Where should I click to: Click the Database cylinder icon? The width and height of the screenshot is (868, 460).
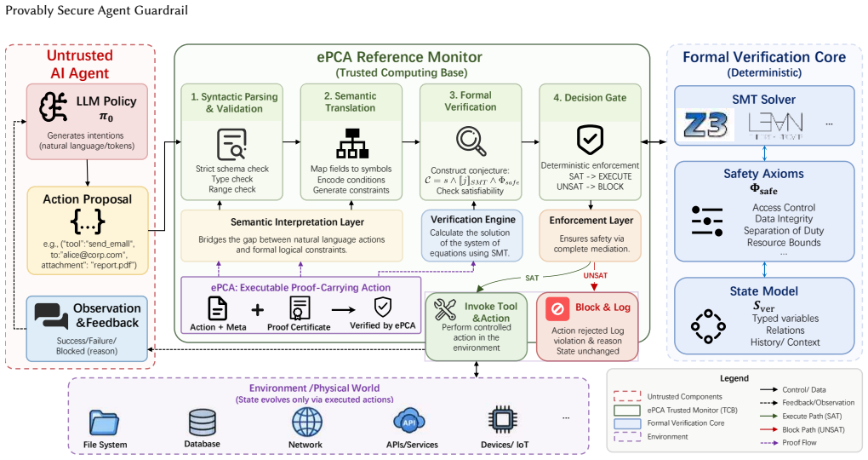point(202,423)
